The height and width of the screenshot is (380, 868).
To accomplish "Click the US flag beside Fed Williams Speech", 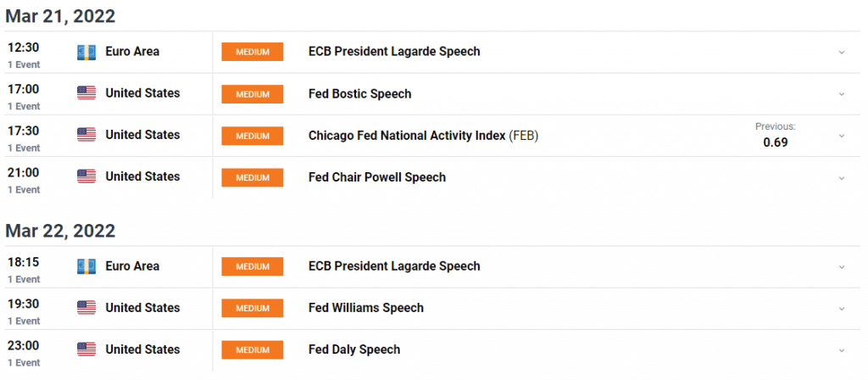I will [x=86, y=308].
